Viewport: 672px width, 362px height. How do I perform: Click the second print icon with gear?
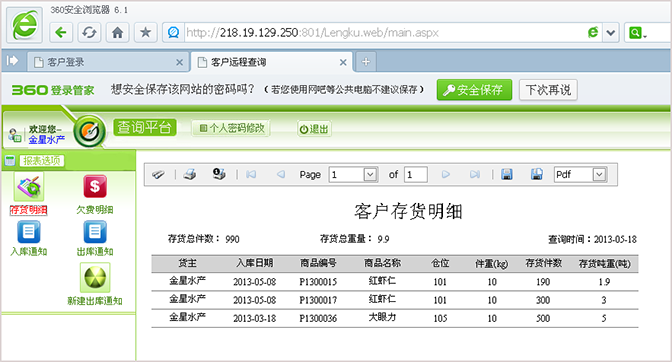pos(219,174)
